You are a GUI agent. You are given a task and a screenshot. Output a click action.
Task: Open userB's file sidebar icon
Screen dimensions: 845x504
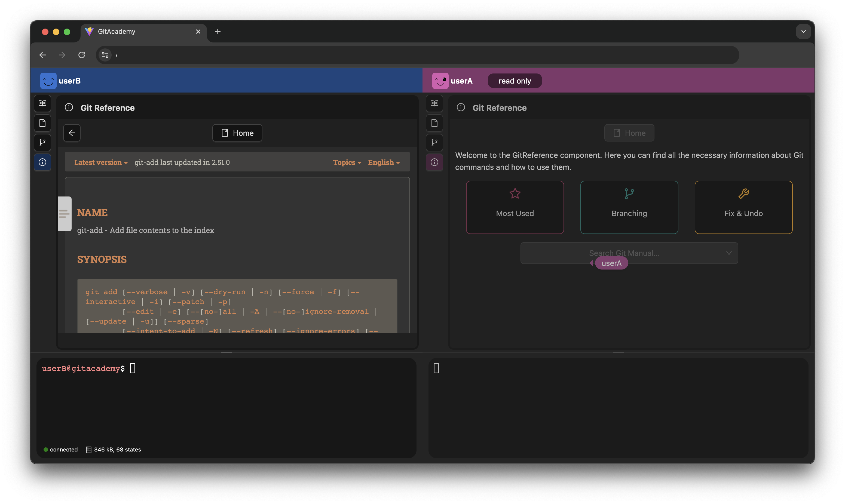pos(42,123)
